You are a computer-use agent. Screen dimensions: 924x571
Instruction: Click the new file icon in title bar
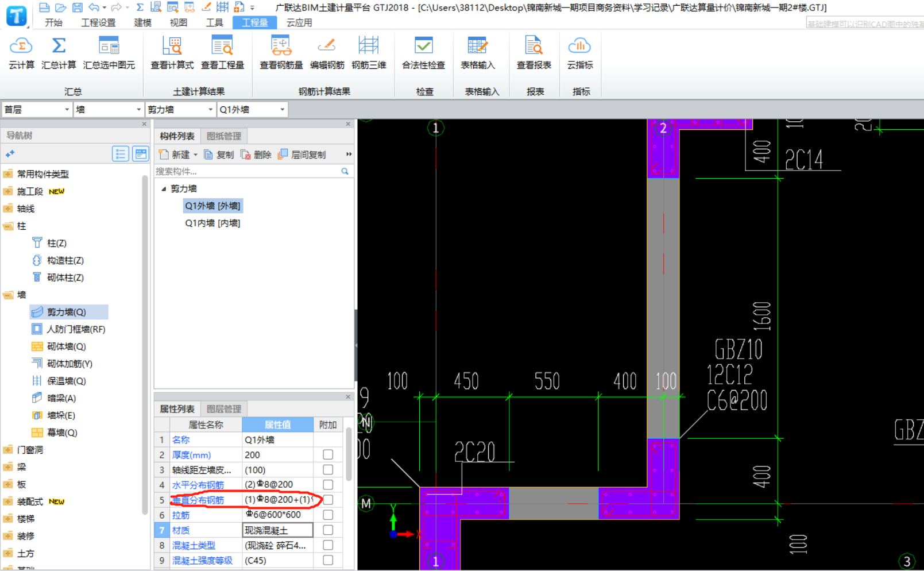tap(44, 7)
